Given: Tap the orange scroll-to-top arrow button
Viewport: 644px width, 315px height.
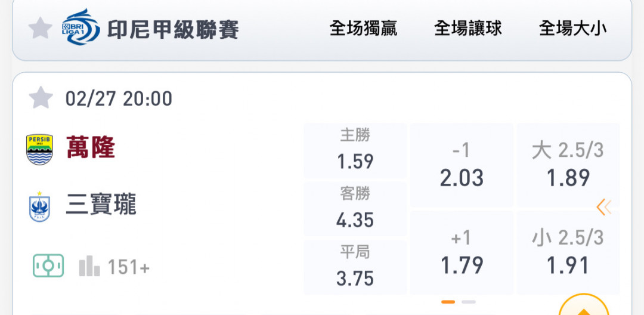Looking at the screenshot, I should tap(584, 305).
